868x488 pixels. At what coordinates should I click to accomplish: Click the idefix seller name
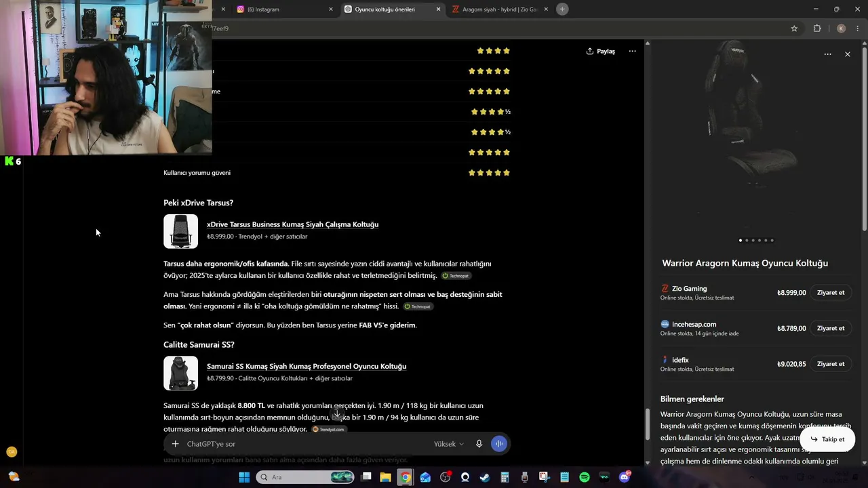tap(680, 361)
